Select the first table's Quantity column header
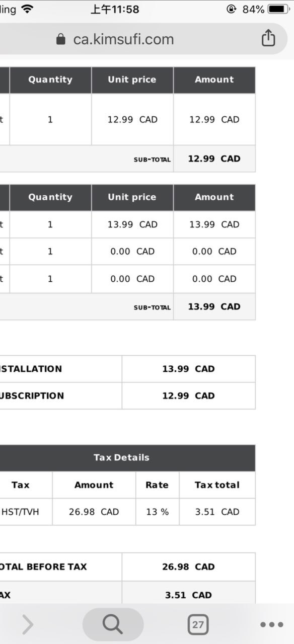This screenshot has height=644, width=294. pos(50,79)
